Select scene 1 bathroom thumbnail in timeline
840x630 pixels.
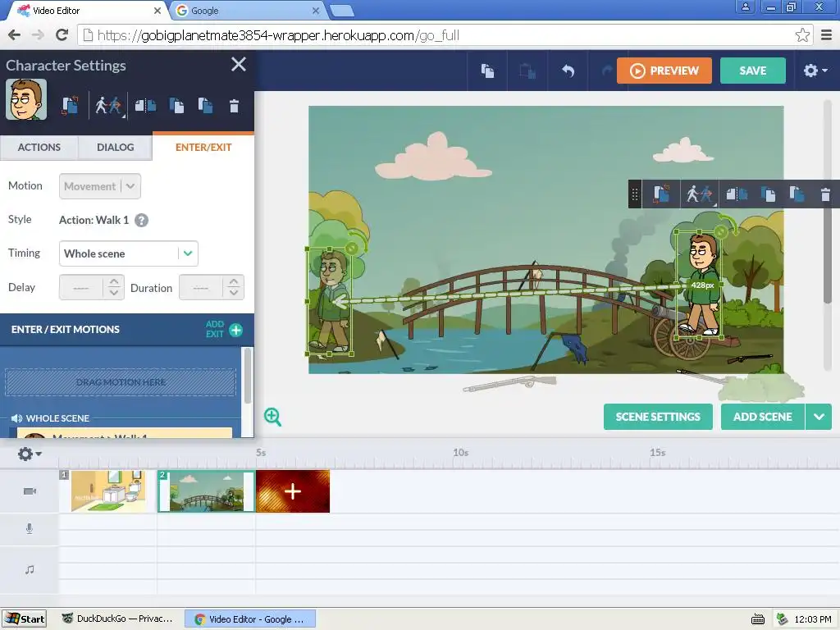pyautogui.click(x=107, y=491)
